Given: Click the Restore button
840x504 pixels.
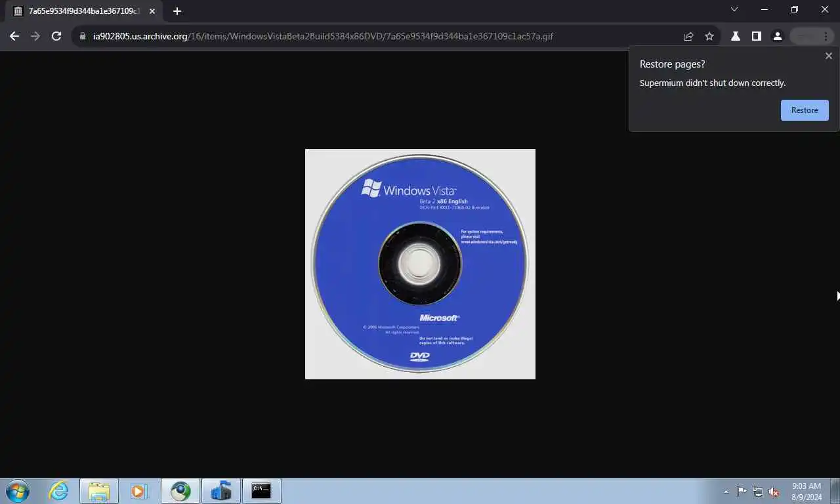Looking at the screenshot, I should coord(805,110).
